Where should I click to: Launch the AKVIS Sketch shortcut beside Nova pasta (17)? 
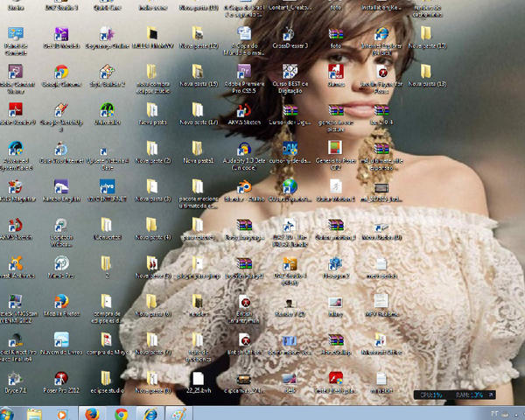coord(244,114)
